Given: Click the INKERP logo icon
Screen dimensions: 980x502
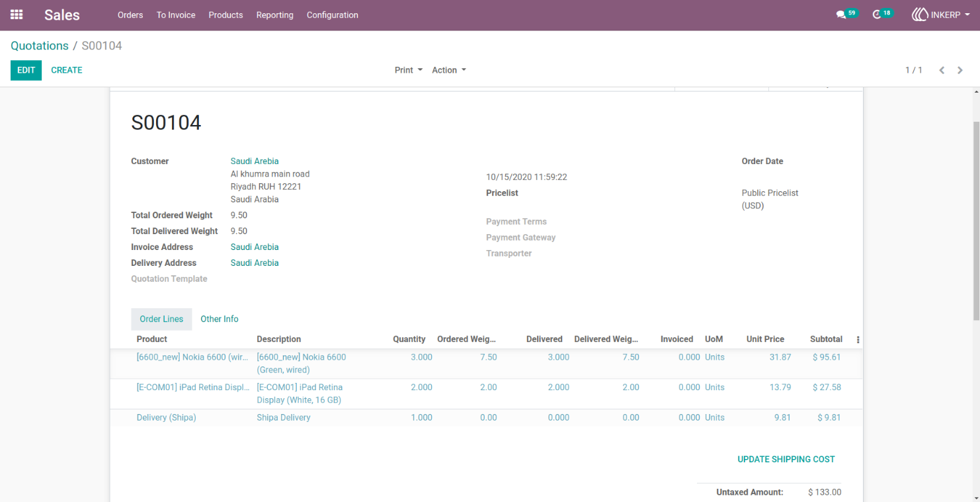Looking at the screenshot, I should [x=920, y=15].
